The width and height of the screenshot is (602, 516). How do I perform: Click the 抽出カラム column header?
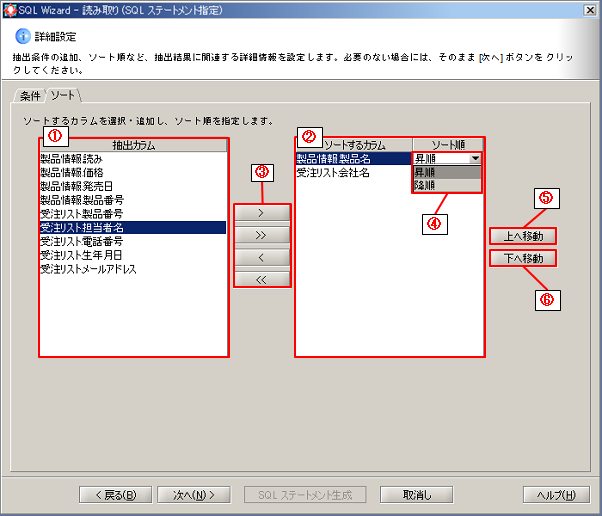click(134, 145)
